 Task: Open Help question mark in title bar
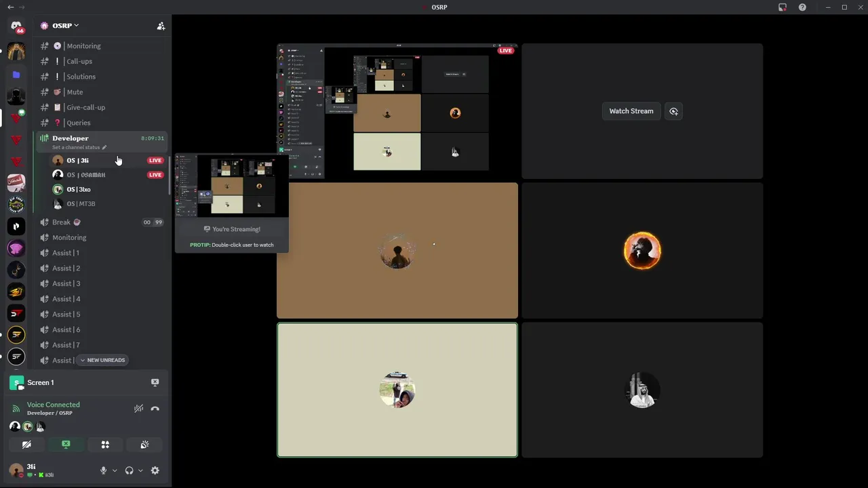pyautogui.click(x=802, y=7)
